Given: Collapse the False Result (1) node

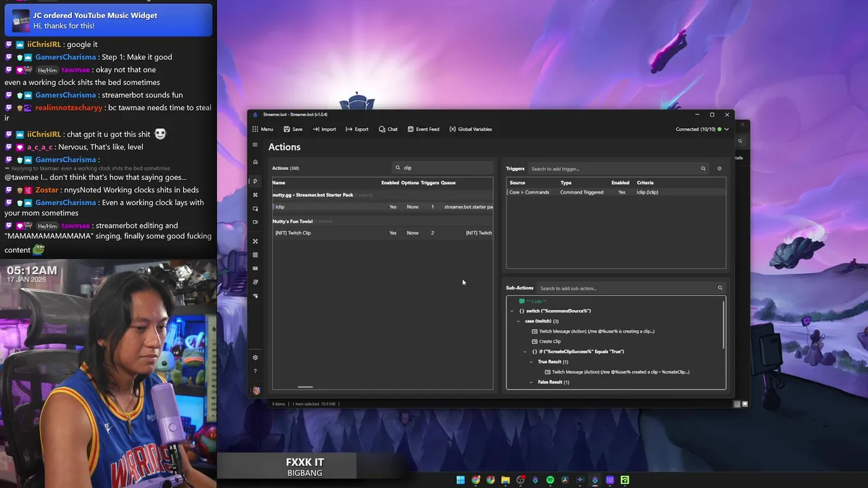Looking at the screenshot, I should click(532, 382).
